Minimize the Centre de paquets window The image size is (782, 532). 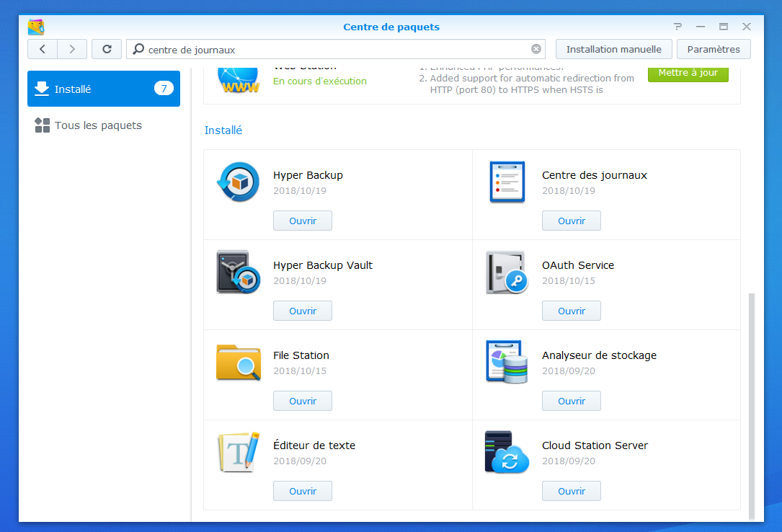point(701,27)
